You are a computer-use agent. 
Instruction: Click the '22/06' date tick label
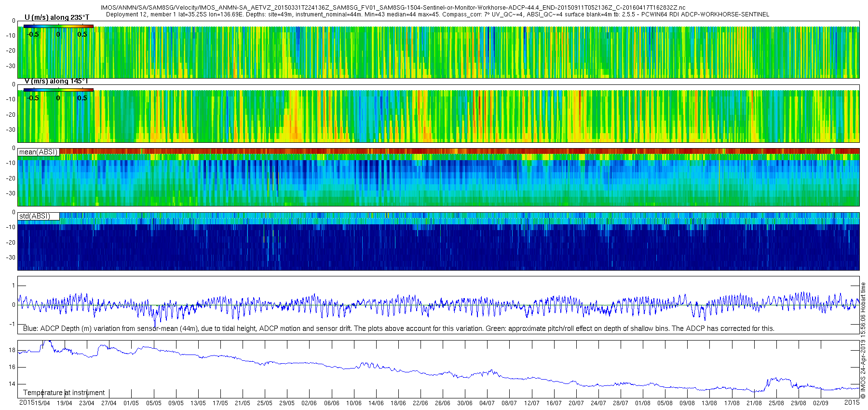tap(420, 403)
